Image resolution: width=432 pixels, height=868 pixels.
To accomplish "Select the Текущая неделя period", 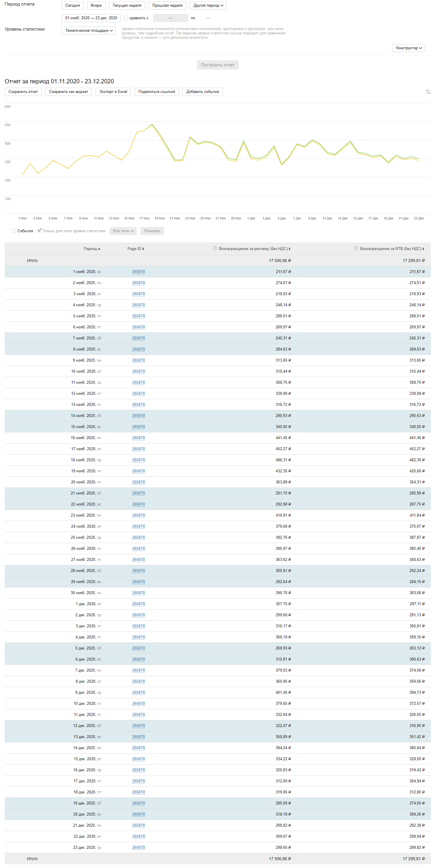I will pyautogui.click(x=127, y=6).
